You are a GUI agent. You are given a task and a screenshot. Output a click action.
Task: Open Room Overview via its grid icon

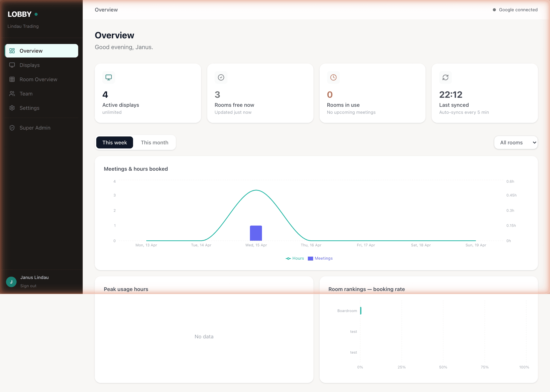[12, 79]
